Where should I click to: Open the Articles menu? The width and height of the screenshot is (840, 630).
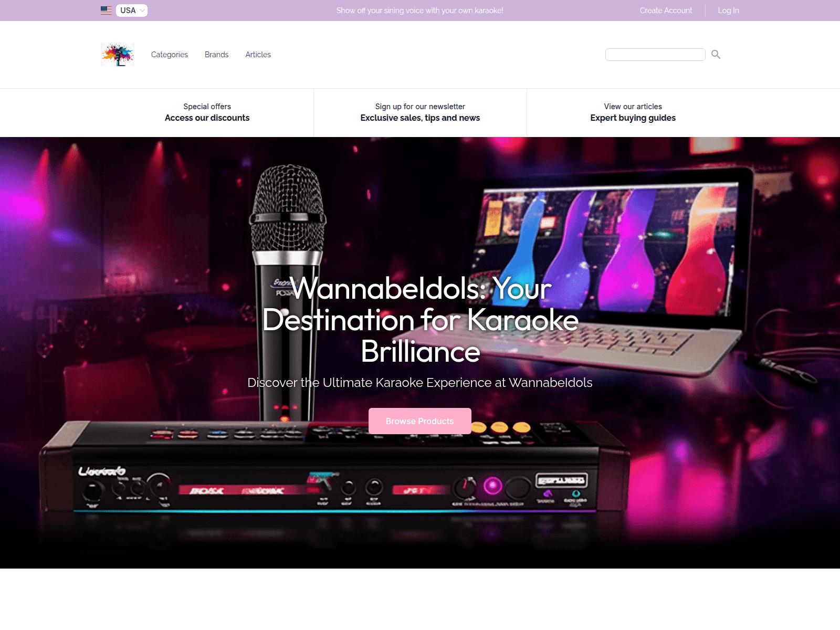click(258, 54)
